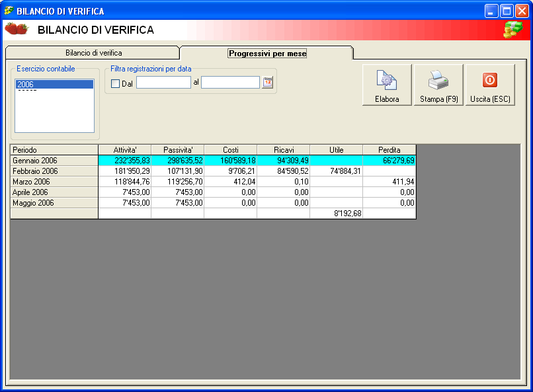This screenshot has height=392, width=533.
Task: Click the total Utile value 8'192,68
Action: [x=337, y=214]
